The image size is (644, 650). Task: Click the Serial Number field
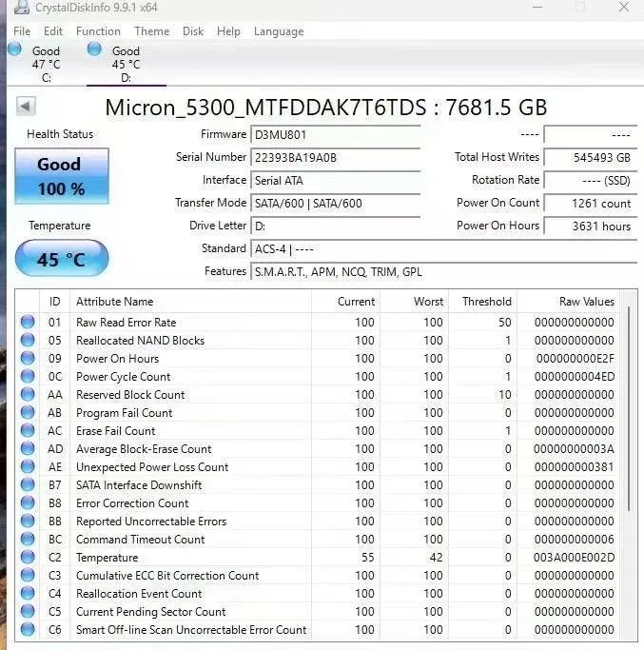335,158
